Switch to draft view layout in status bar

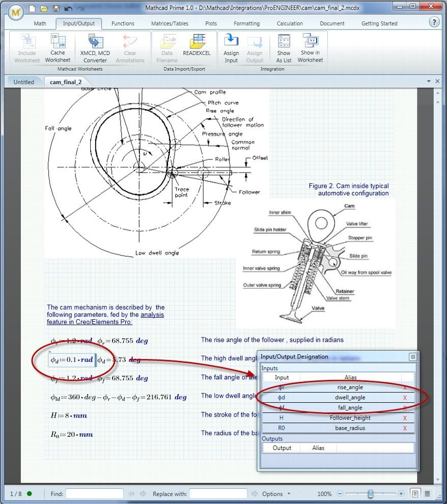pos(428,493)
